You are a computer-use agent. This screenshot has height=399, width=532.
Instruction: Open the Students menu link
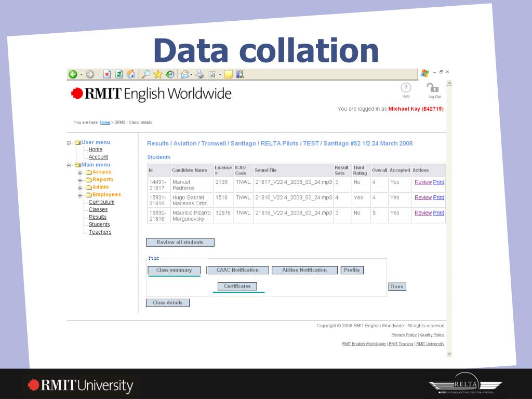pos(99,224)
